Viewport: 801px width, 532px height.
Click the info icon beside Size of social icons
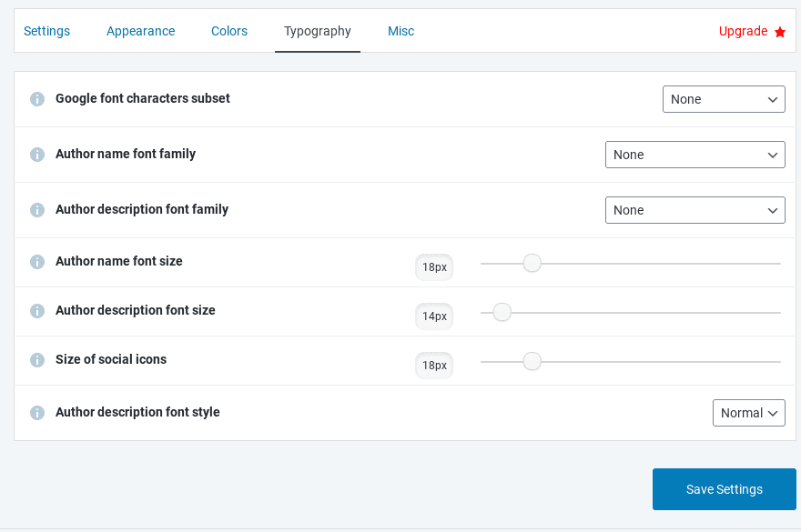pos(36,359)
